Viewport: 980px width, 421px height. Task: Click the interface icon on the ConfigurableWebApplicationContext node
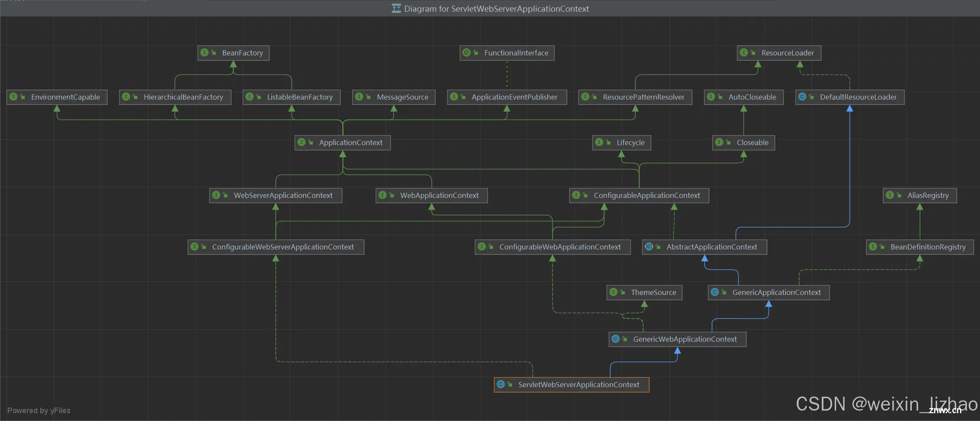tap(482, 246)
